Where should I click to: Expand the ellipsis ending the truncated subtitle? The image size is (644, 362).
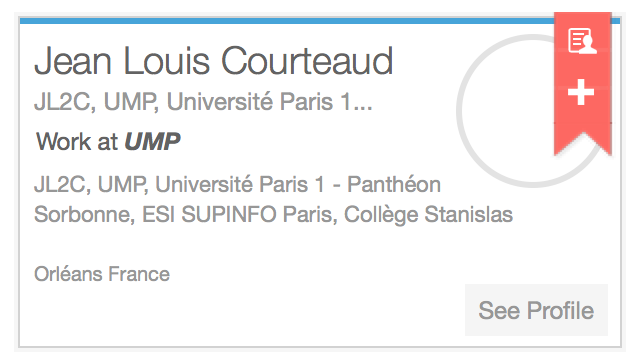point(363,108)
